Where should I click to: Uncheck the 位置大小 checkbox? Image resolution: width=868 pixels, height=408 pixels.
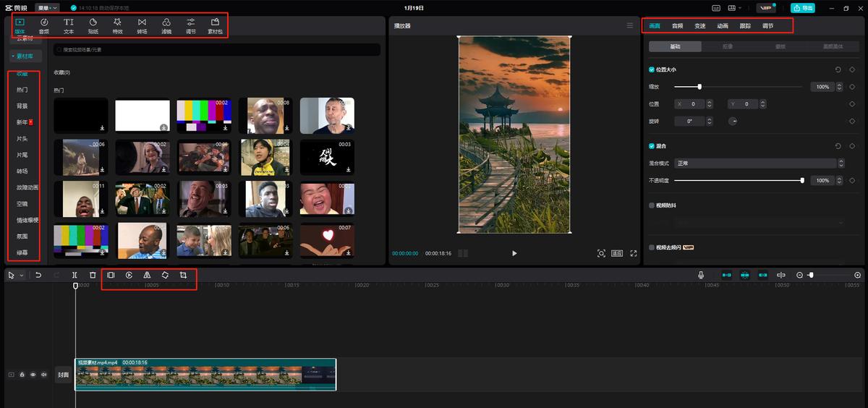pos(652,69)
